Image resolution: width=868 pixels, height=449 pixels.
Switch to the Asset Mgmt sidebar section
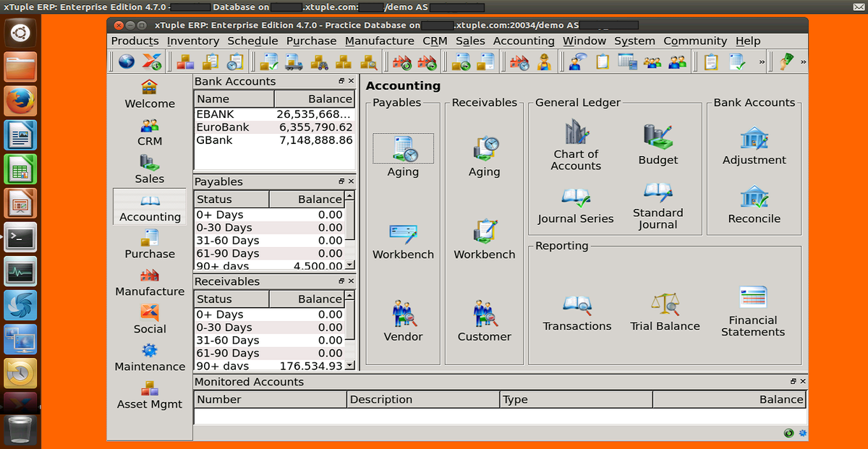point(150,395)
